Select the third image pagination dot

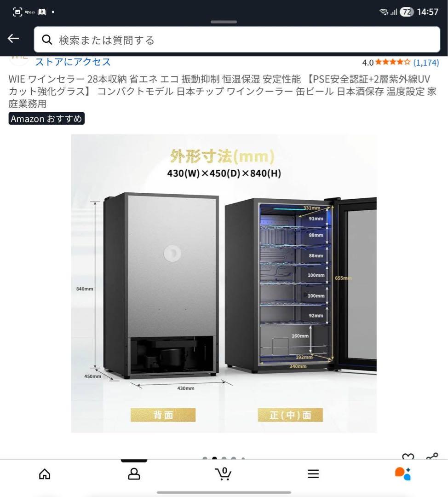[224, 458]
